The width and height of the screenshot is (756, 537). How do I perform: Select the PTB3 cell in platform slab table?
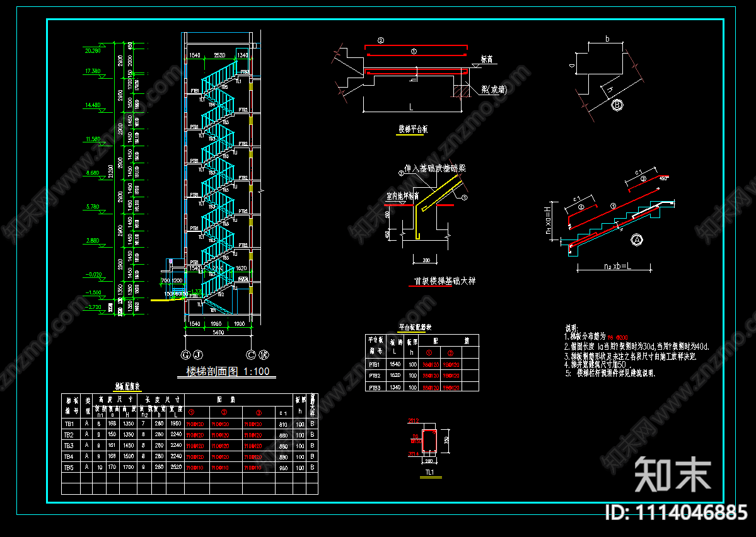[x=375, y=387]
